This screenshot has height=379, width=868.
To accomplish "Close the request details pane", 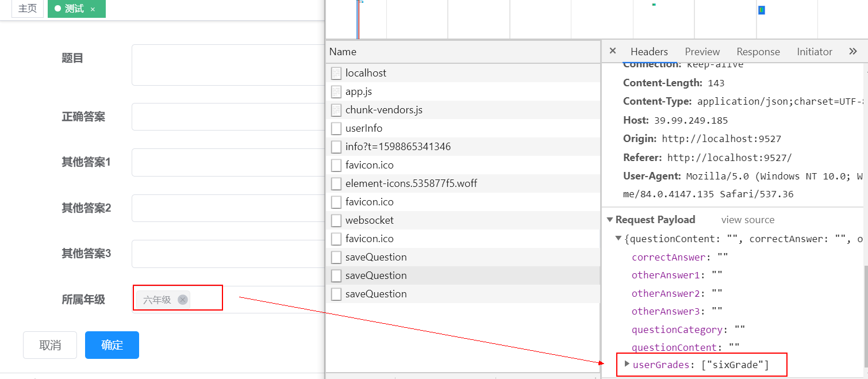I will [x=613, y=51].
